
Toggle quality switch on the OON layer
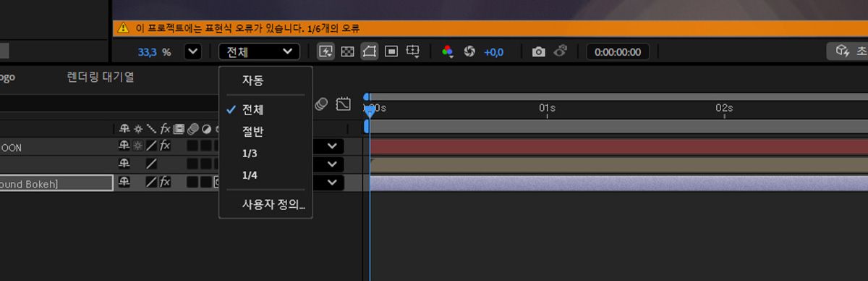pyautogui.click(x=151, y=146)
